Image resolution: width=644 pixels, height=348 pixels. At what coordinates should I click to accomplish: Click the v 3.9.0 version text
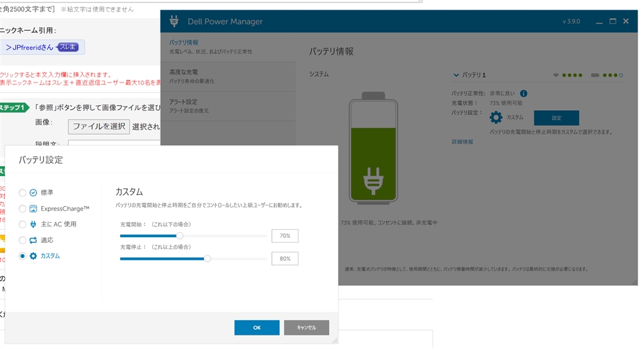[571, 21]
